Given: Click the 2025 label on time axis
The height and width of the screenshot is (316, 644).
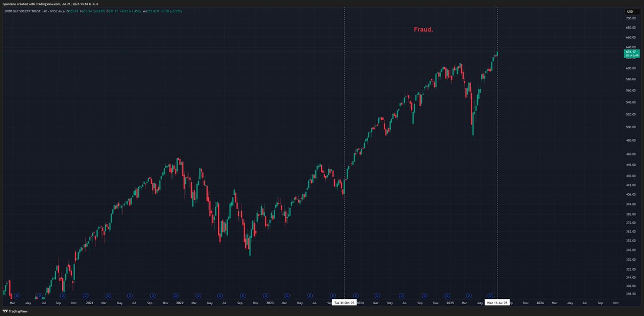Looking at the screenshot, I should 450,303.
